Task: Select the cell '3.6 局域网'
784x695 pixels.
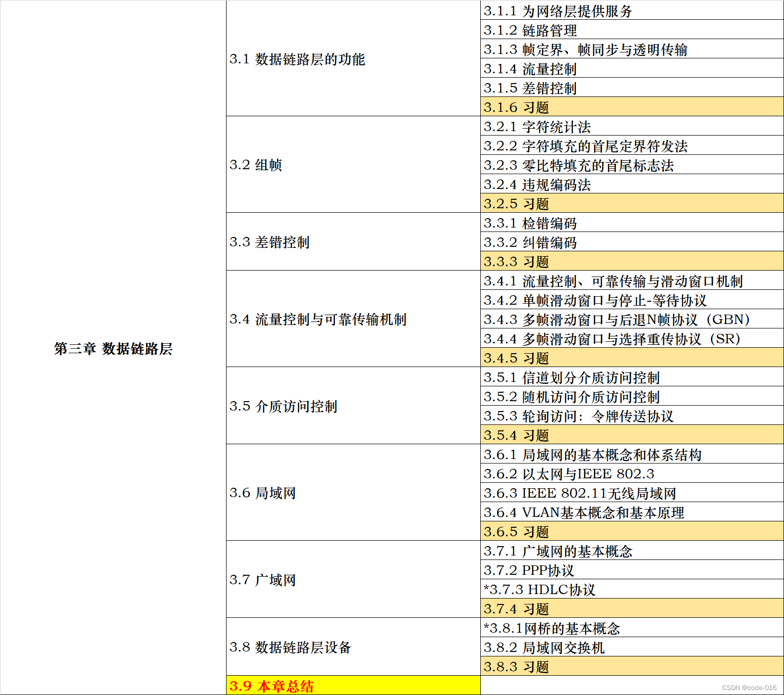Action: (353, 492)
